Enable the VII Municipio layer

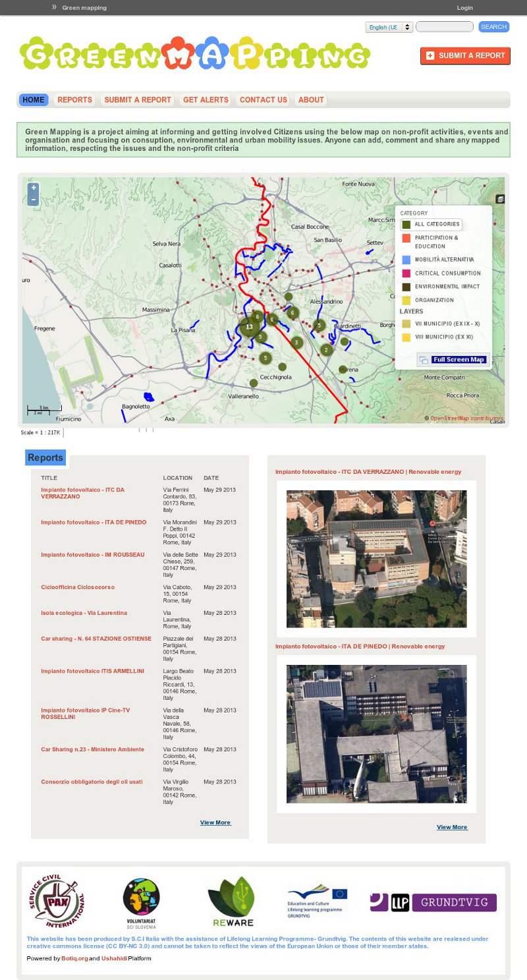pos(441,324)
